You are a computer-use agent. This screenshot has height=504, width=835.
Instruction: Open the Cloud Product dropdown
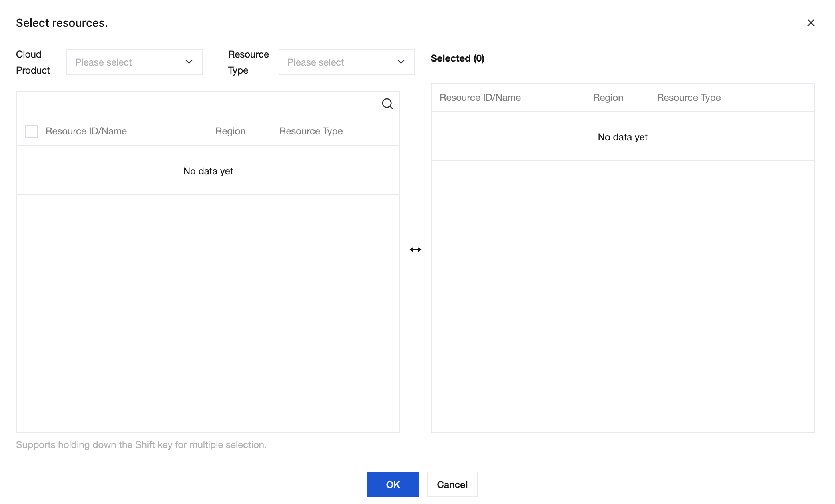(x=134, y=62)
